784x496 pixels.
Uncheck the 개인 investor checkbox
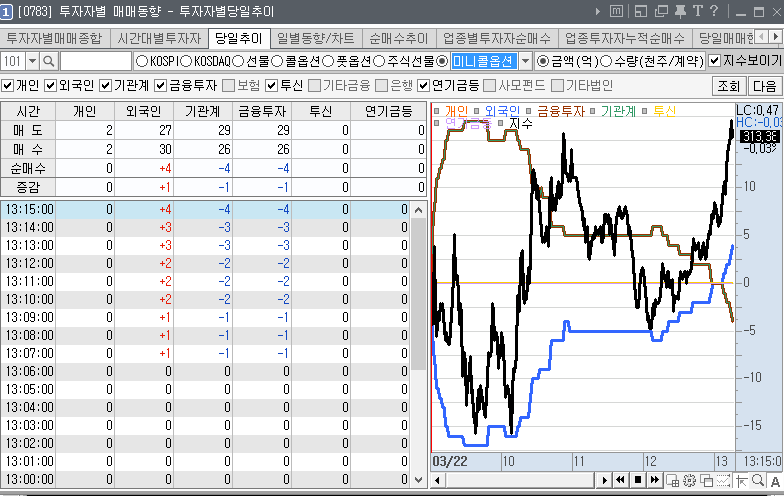9,85
